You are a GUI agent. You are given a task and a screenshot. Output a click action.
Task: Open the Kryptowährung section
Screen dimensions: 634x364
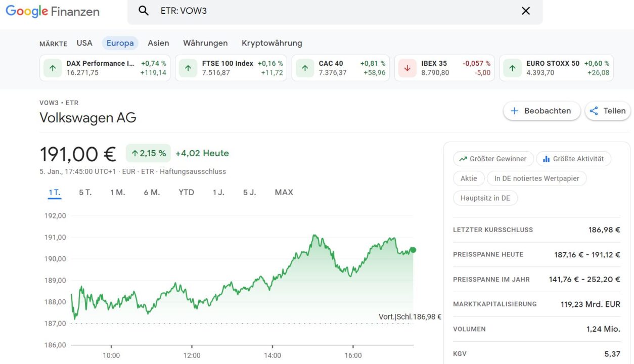pyautogui.click(x=271, y=43)
